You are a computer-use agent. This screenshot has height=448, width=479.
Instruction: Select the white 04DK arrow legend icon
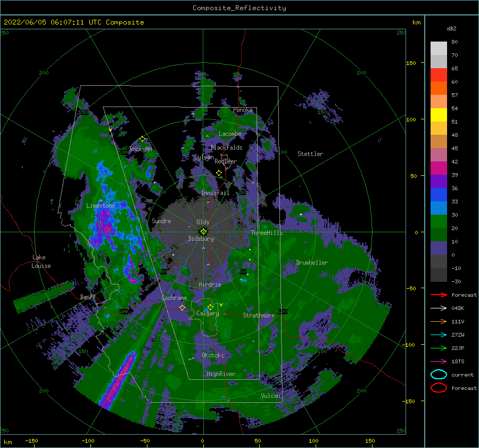point(439,308)
